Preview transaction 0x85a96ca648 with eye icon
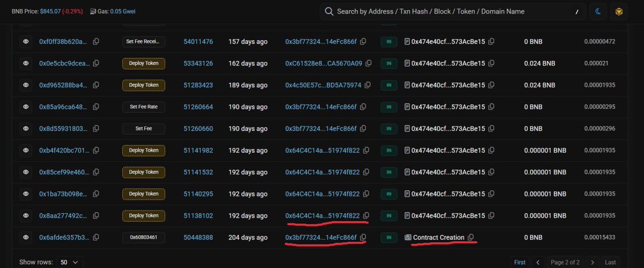Image resolution: width=644 pixels, height=268 pixels. (x=25, y=107)
